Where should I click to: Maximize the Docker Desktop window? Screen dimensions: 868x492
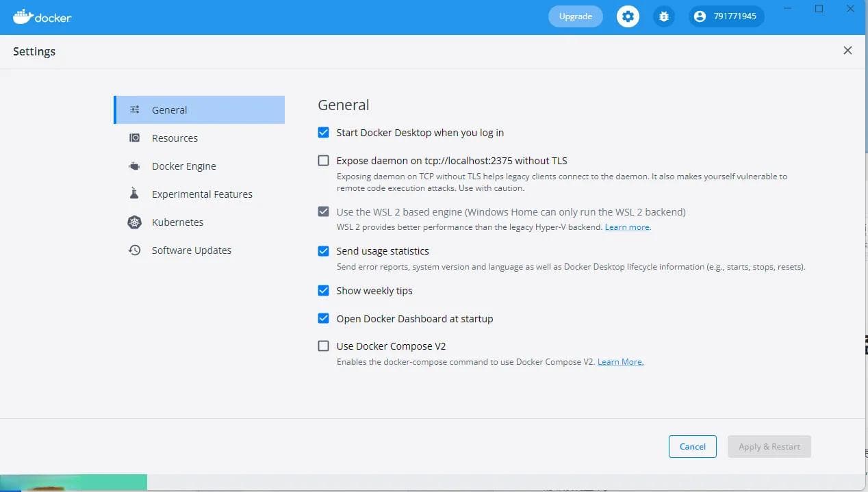click(819, 8)
